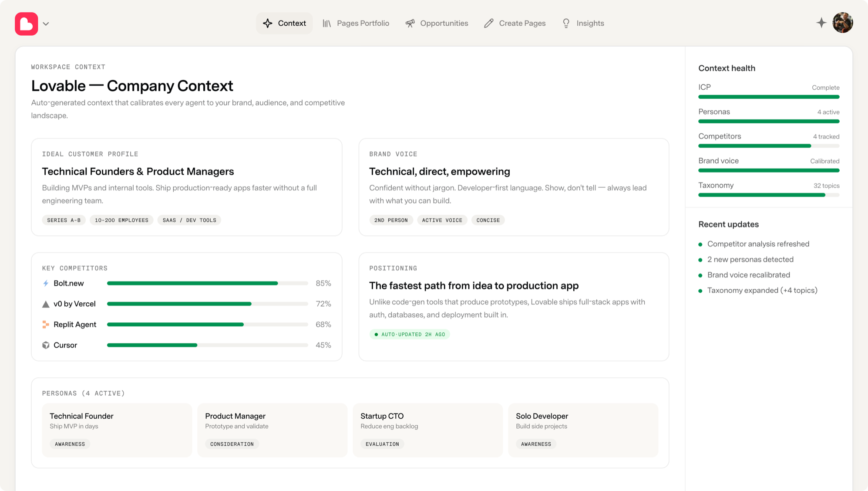Click the 'KEY COMPETITORS' section label
This screenshot has height=491, width=868.
(x=75, y=268)
